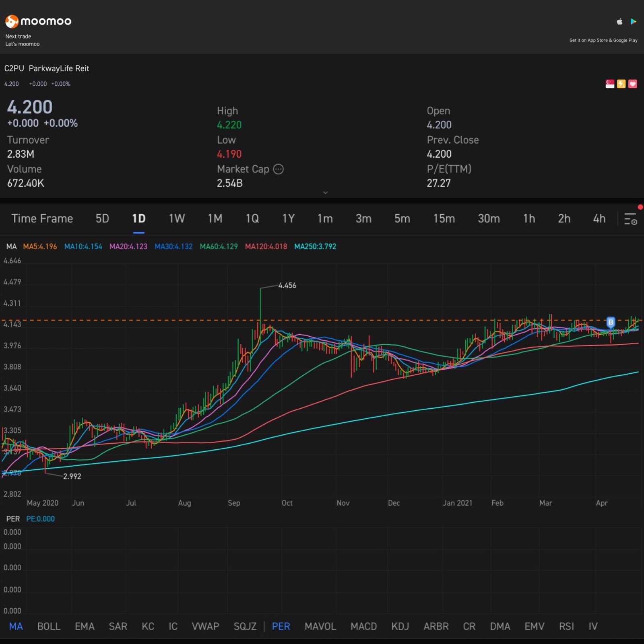Image resolution: width=644 pixels, height=644 pixels.
Task: Click the MA20:4.123 legend label
Action: (x=128, y=246)
